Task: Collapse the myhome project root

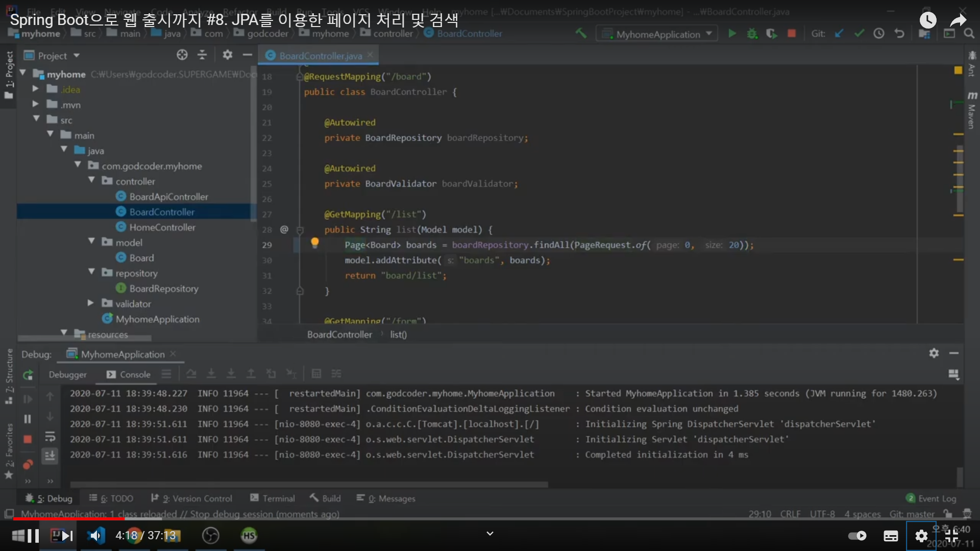Action: pos(23,73)
